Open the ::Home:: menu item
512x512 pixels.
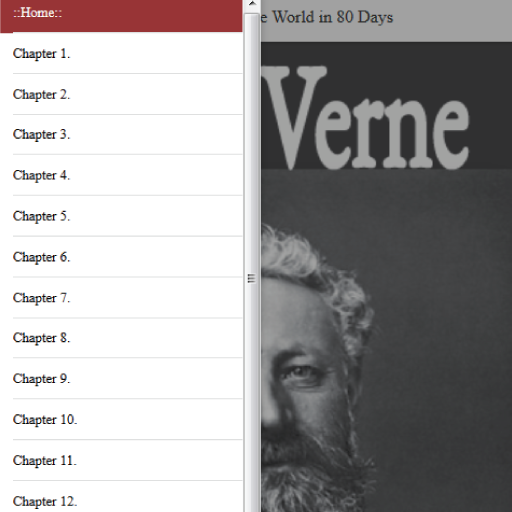pos(121,16)
